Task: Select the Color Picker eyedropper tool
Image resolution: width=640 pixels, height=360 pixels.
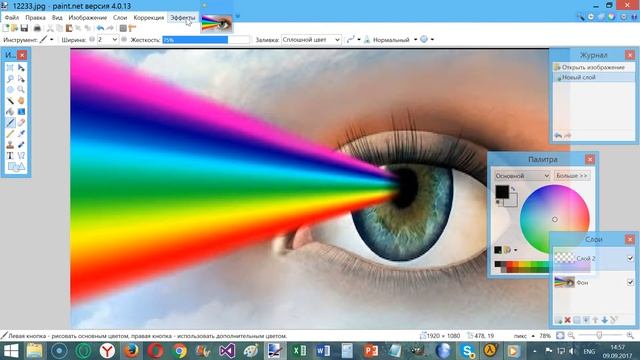Action: pyautogui.click(x=21, y=133)
